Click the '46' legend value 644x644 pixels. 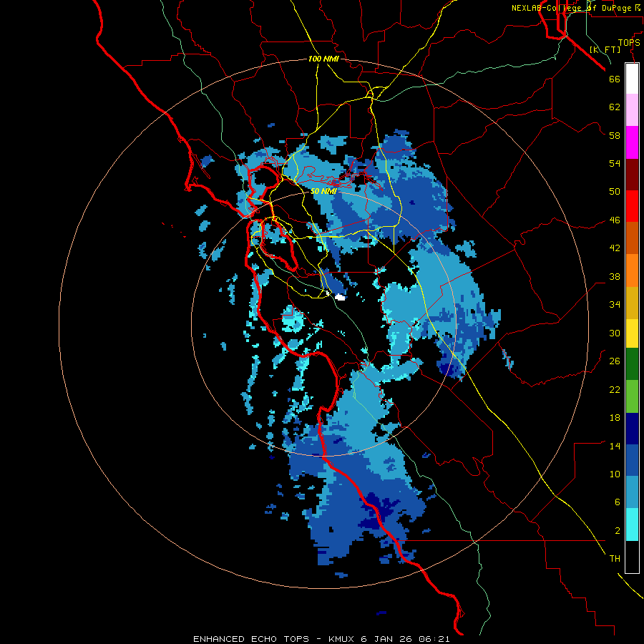pos(615,220)
